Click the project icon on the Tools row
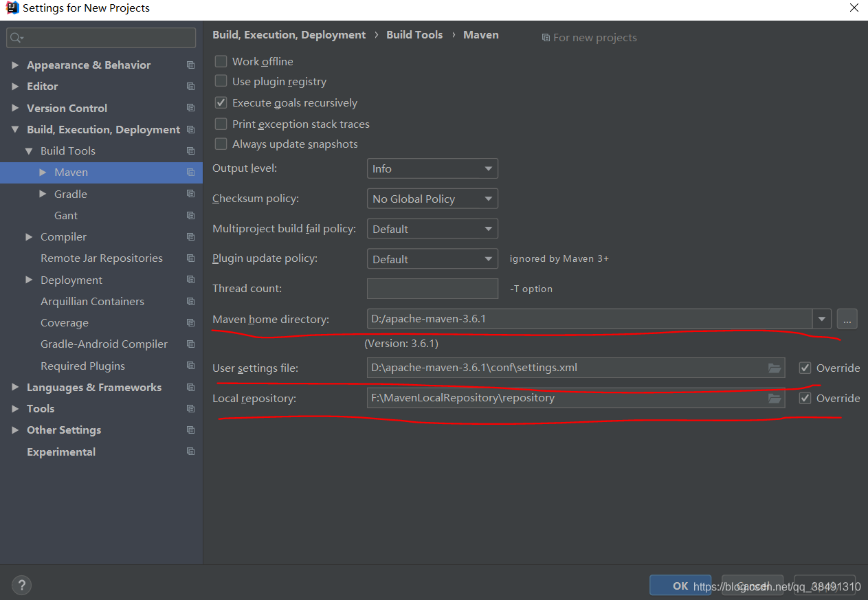Screen dimensions: 868x600 (x=190, y=409)
